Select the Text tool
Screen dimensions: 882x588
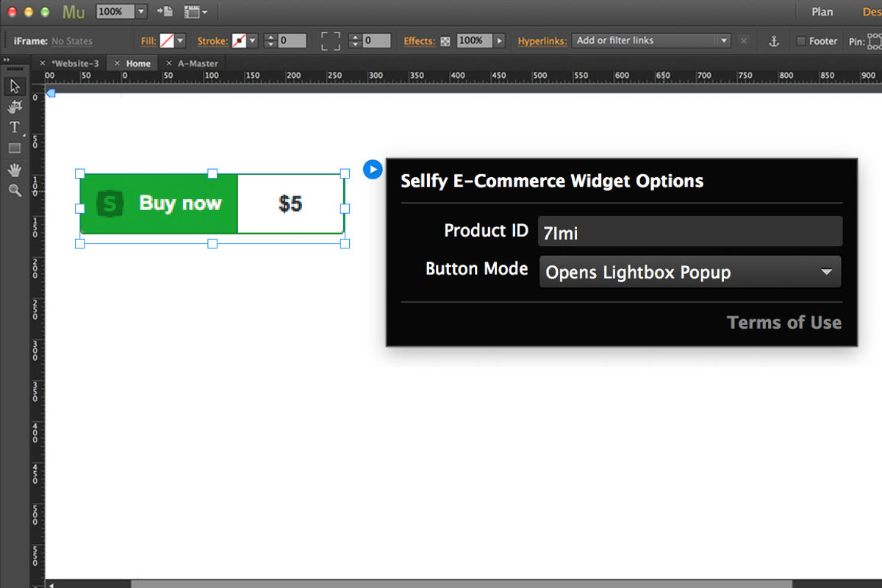click(15, 127)
